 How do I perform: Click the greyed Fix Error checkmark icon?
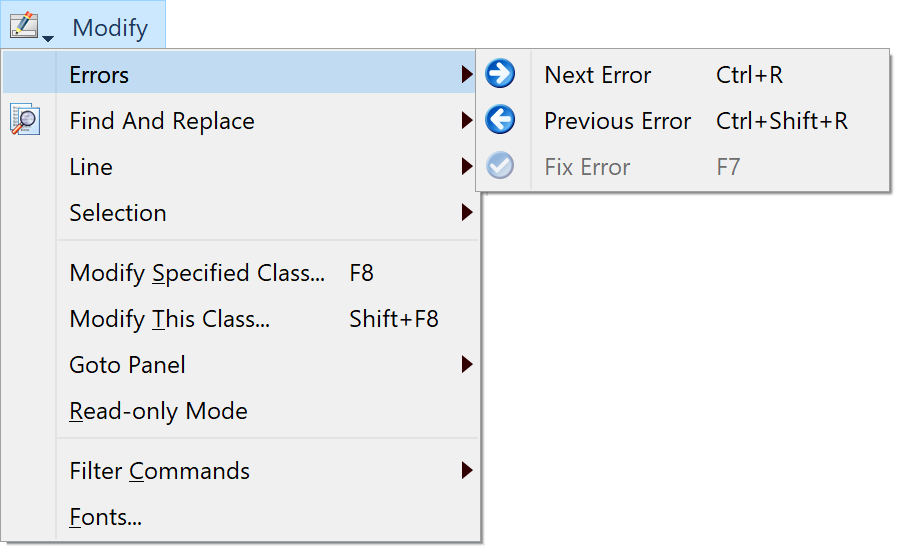pyautogui.click(x=500, y=166)
